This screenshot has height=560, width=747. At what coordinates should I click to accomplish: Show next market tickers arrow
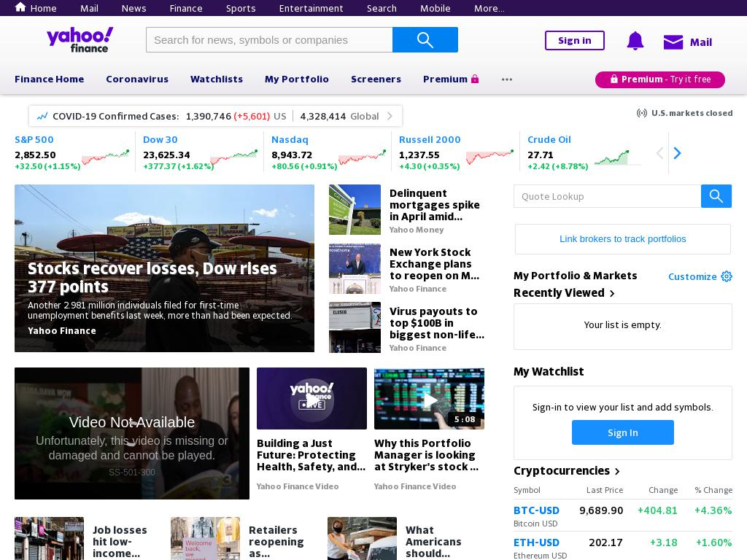(x=677, y=153)
